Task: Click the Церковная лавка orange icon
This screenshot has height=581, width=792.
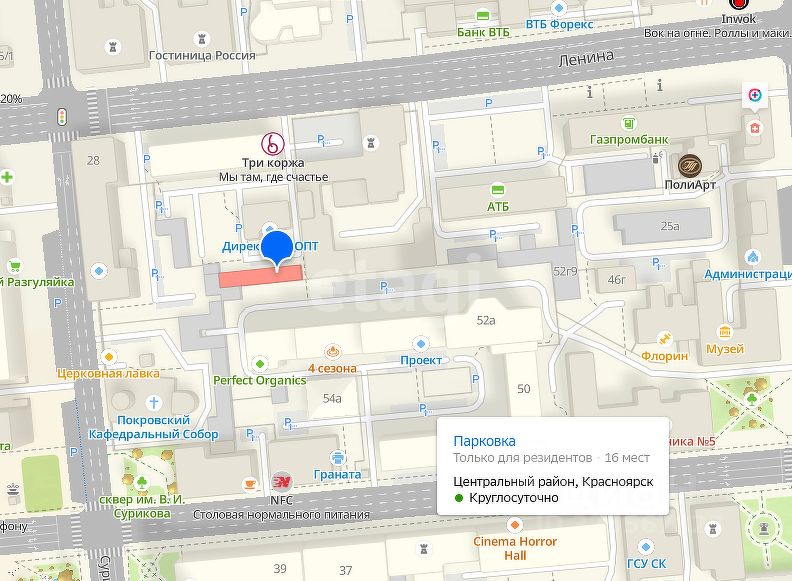Action: (x=109, y=357)
